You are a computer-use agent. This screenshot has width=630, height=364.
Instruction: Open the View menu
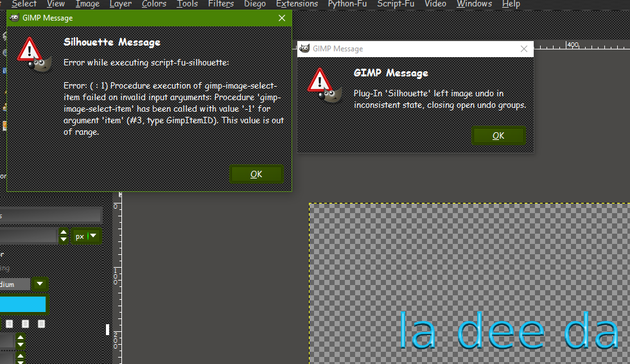[55, 4]
